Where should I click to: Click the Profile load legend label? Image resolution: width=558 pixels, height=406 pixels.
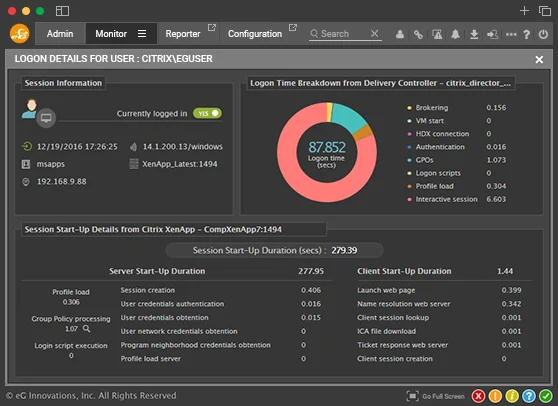pyautogui.click(x=435, y=186)
